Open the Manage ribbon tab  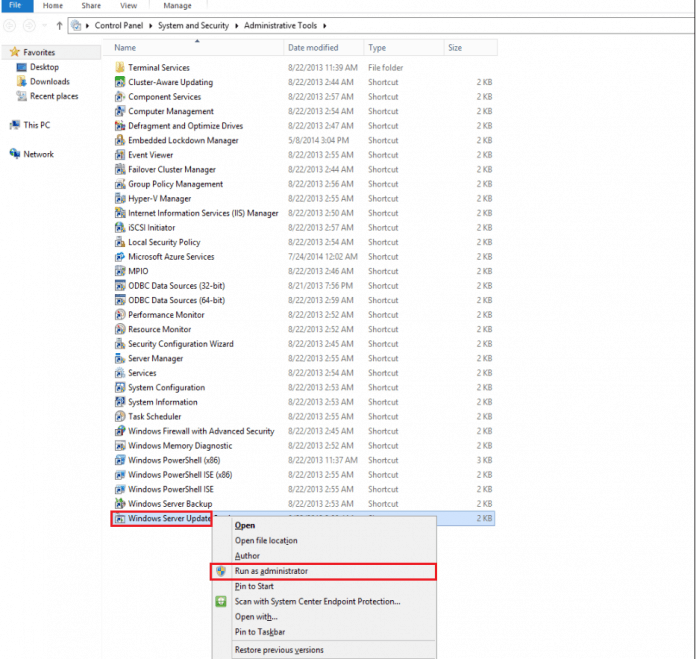(177, 6)
